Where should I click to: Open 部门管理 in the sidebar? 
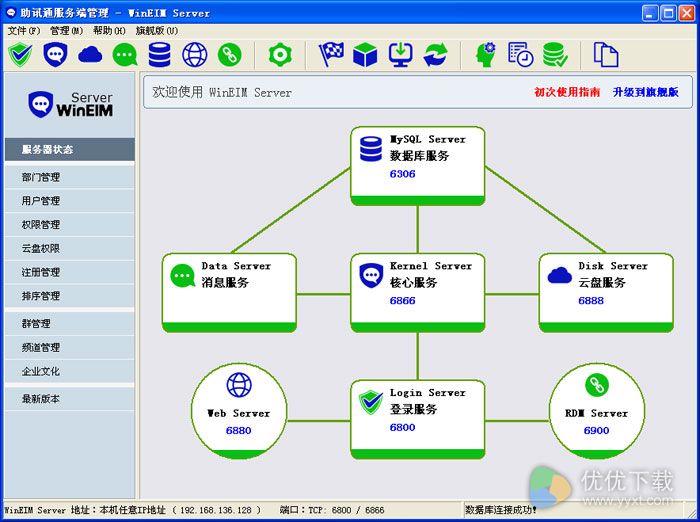[x=70, y=177]
